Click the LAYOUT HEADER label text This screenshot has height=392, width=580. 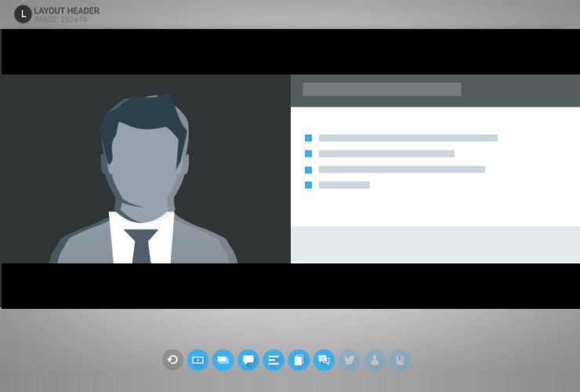[x=67, y=11]
